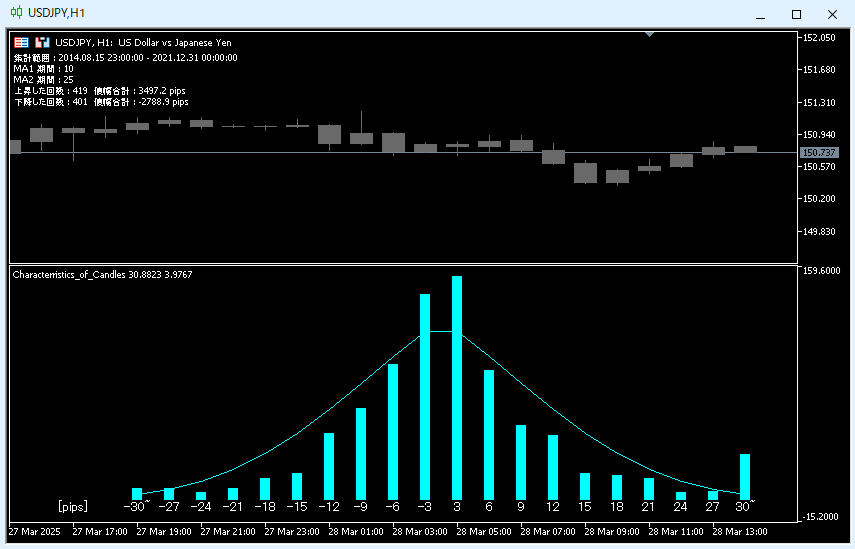The height and width of the screenshot is (549, 855).
Task: Open the Depth of Market icon
Action: click(42, 43)
